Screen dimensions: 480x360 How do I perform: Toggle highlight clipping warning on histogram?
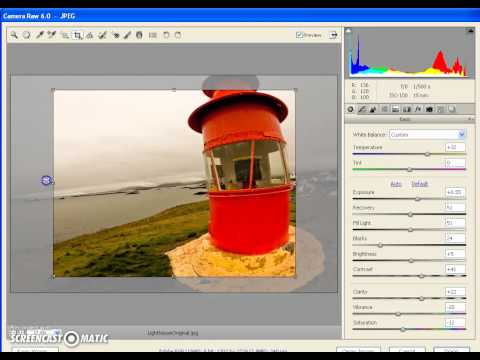(471, 31)
